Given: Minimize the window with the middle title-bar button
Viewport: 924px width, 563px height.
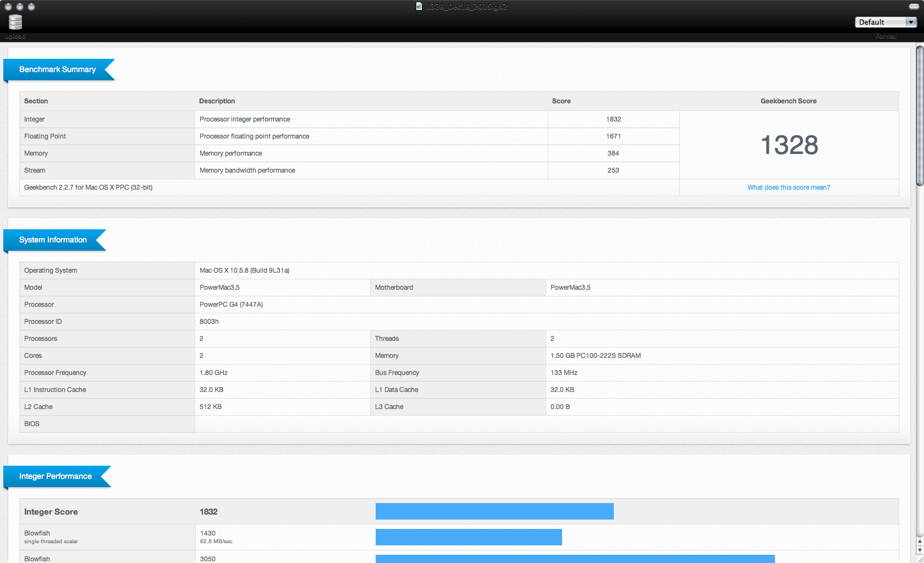Looking at the screenshot, I should 20,7.
